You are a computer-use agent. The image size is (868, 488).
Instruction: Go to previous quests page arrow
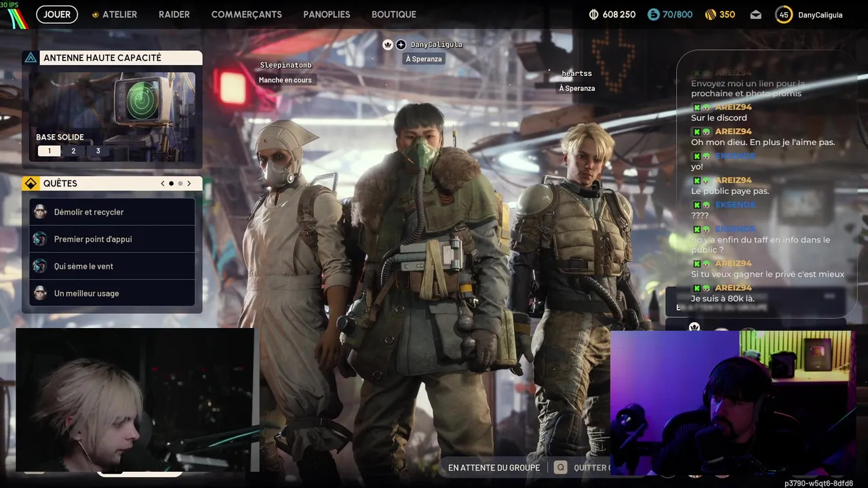(x=163, y=184)
